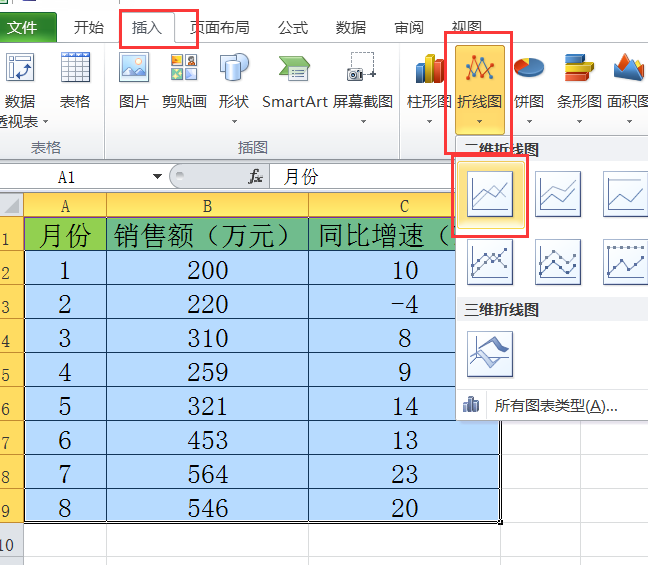Expand the dropdown arrow under 条形图
Viewport: 648px width, 565px height.
(x=579, y=122)
